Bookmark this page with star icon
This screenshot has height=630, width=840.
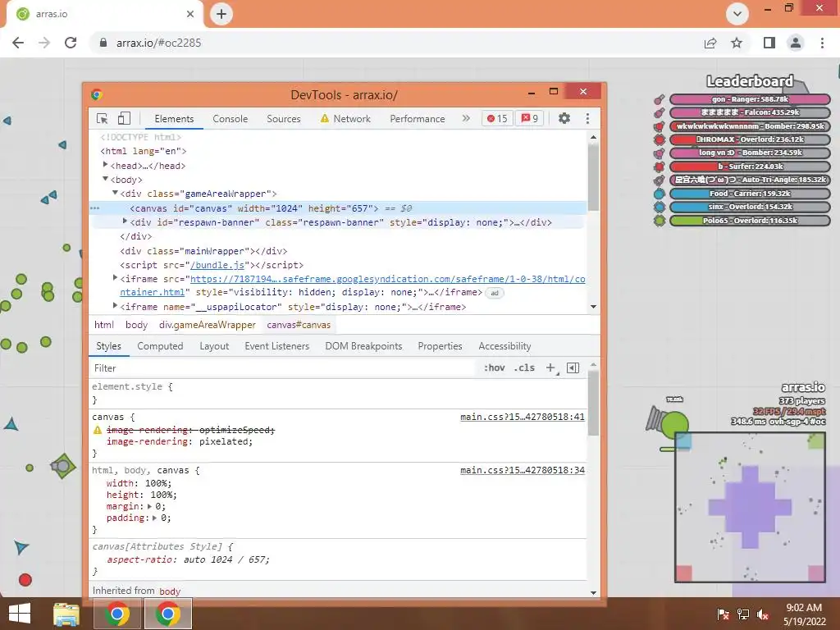tap(737, 43)
